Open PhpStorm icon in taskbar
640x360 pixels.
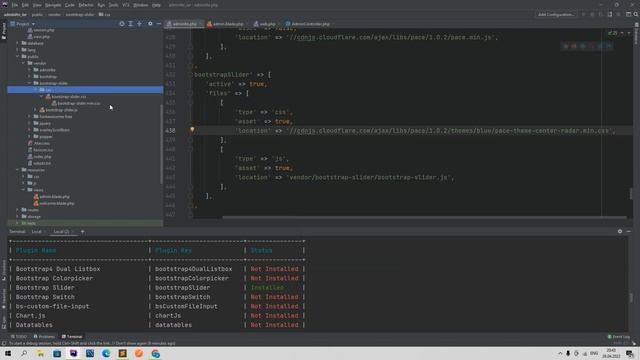click(x=73, y=353)
